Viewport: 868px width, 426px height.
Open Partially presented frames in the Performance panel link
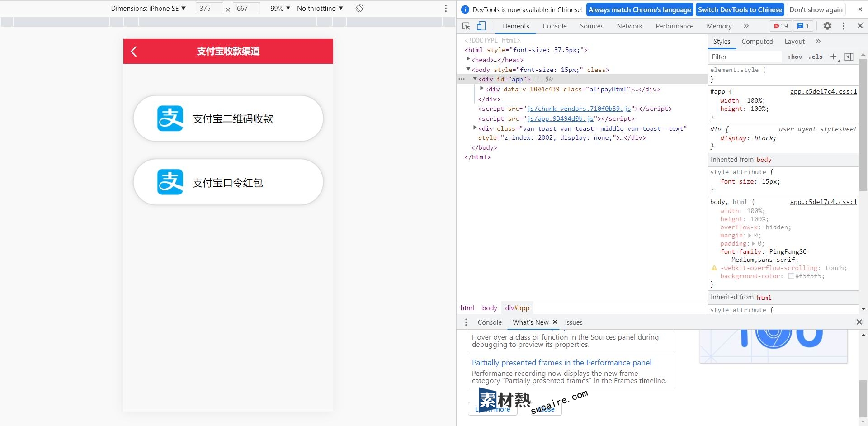pyautogui.click(x=561, y=363)
